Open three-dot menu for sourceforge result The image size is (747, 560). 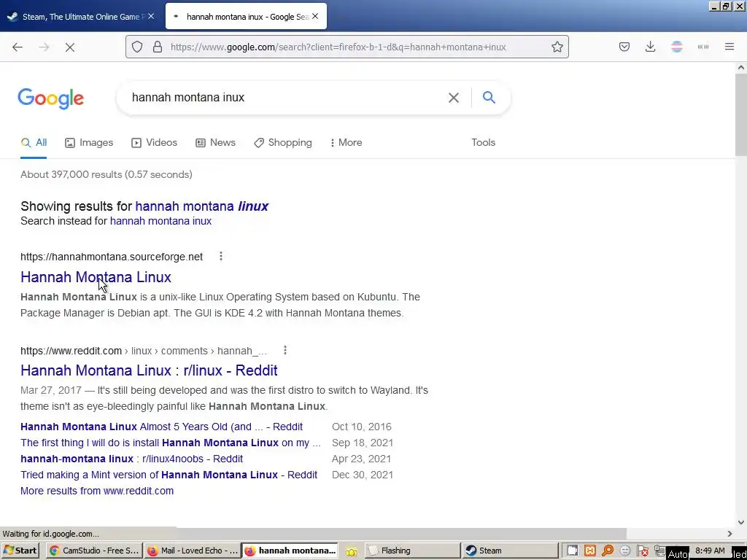[220, 256]
